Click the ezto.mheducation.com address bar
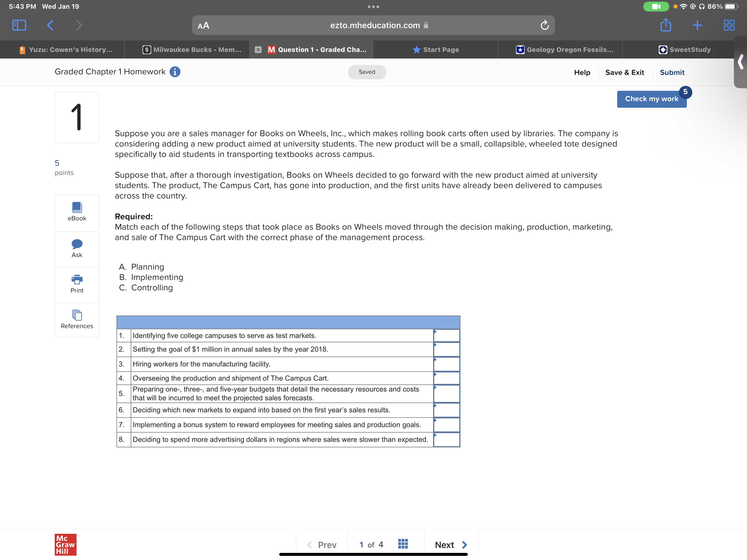Viewport: 747px width, 560px height. coord(373,25)
